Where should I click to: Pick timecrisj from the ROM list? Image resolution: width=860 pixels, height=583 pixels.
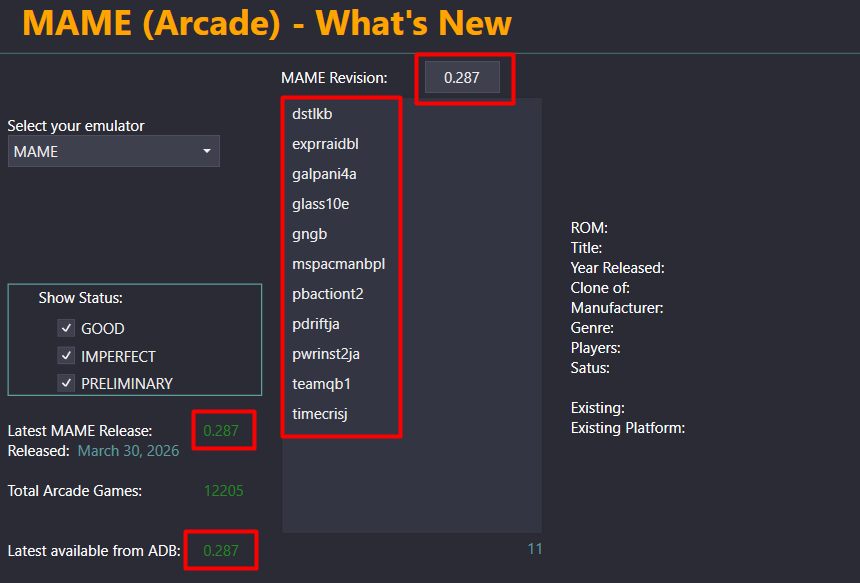(x=319, y=414)
